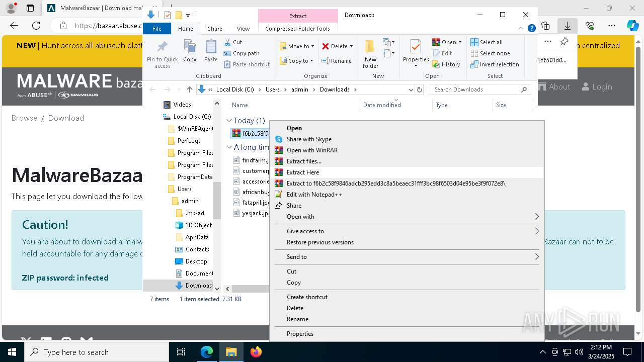Screen dimensions: 644x362
Task: Collapse the A long time ago group
Action: (x=229, y=147)
